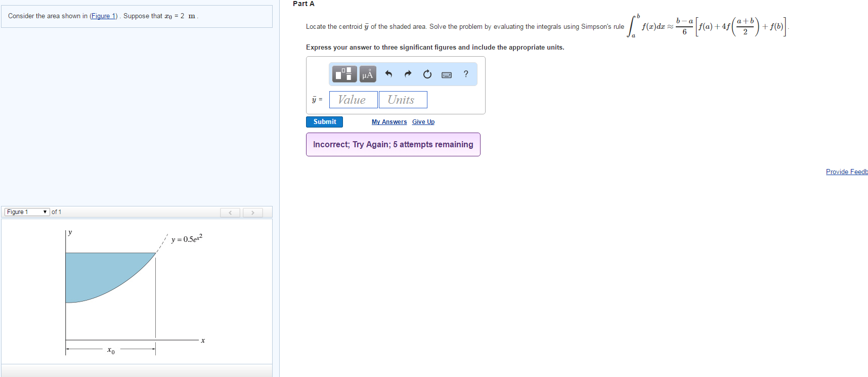Click the reset circular arrow icon
868x377 pixels.
(x=427, y=74)
